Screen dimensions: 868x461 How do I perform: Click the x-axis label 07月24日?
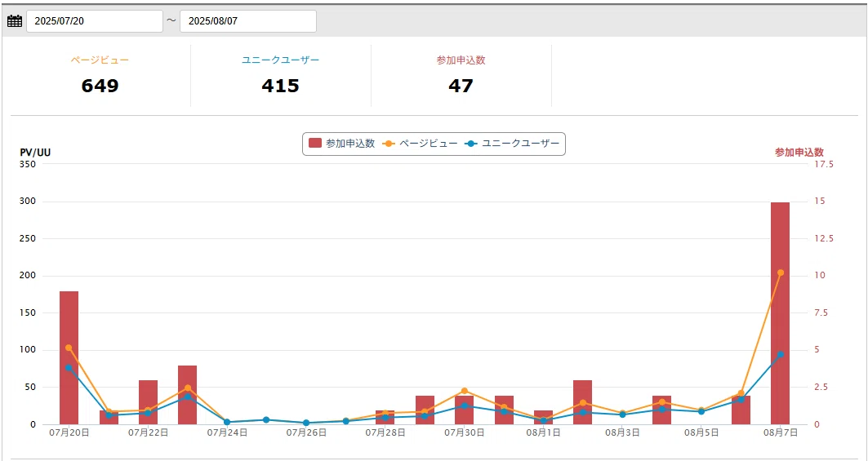coord(227,432)
